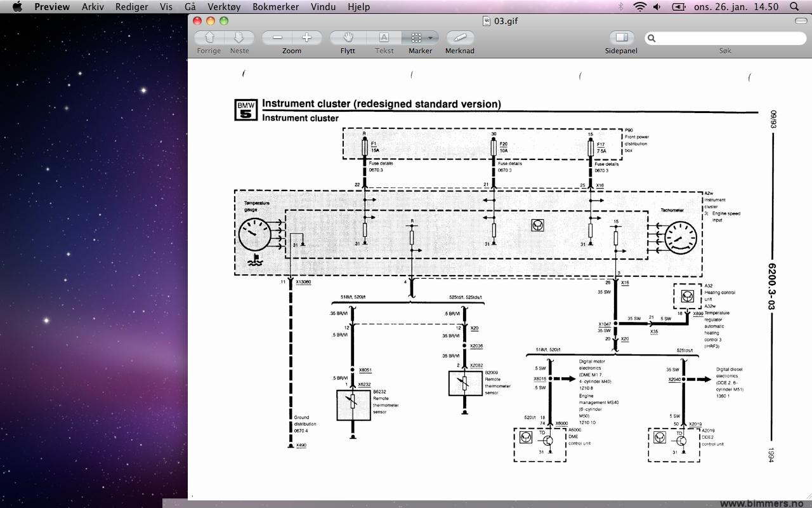This screenshot has height=508, width=812.
Task: Open the Bokmerker menu
Action: [276, 7]
